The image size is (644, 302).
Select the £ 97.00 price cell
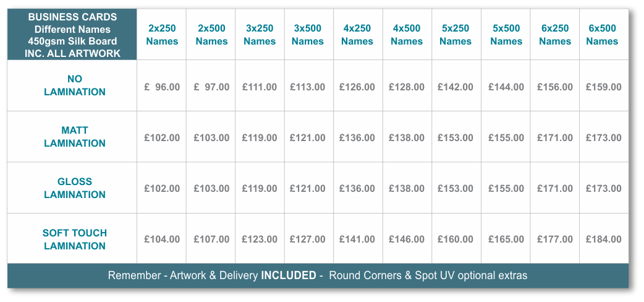[x=211, y=87]
